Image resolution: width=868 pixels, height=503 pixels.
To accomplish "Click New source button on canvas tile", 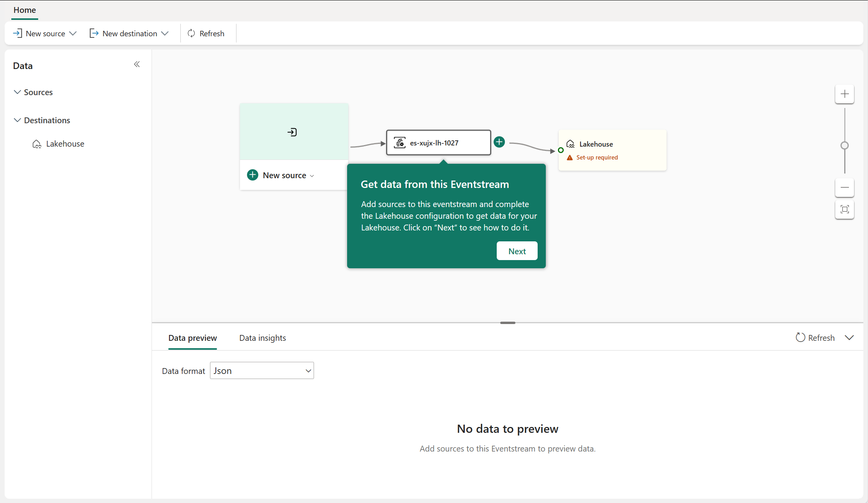I will point(281,175).
